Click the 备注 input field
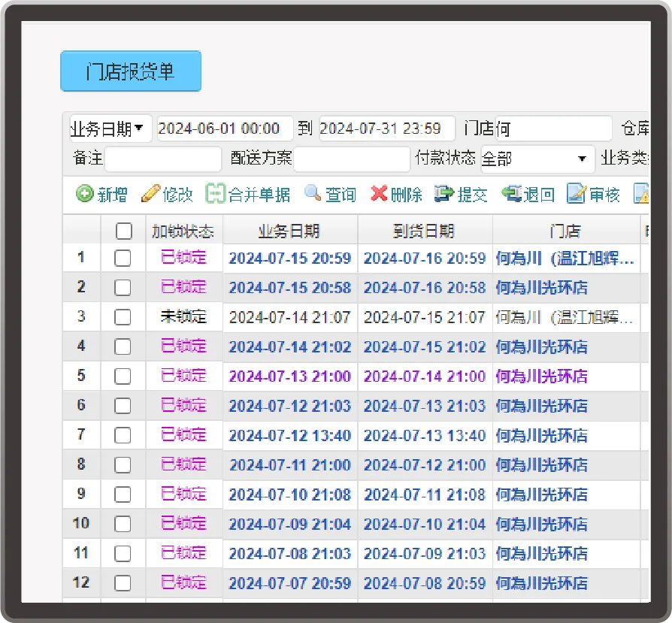 click(163, 159)
